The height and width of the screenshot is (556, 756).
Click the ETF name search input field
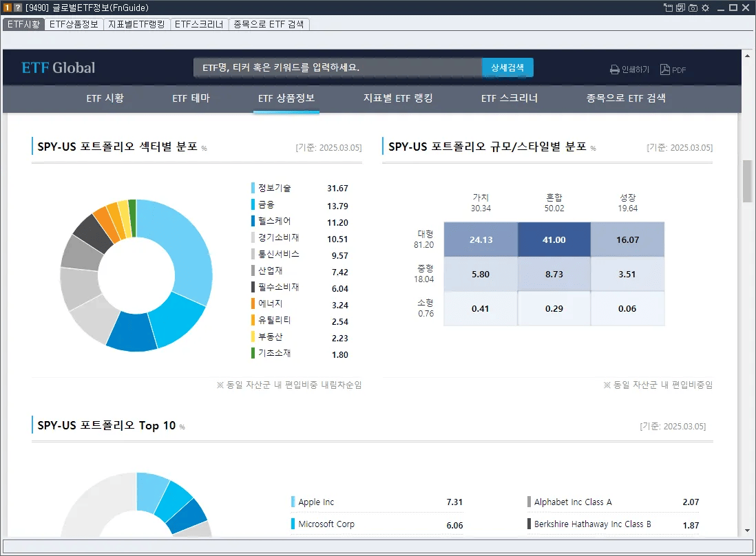pyautogui.click(x=337, y=67)
